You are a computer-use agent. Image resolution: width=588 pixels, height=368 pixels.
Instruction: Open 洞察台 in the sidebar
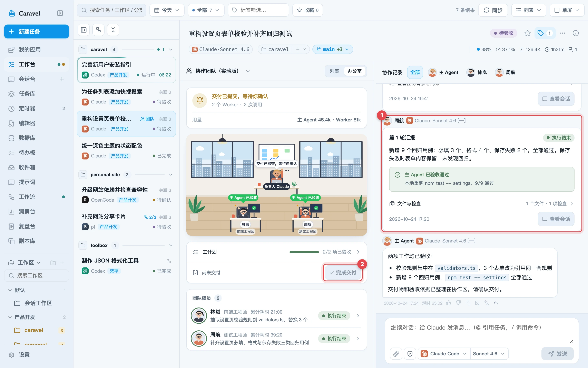point(37,212)
